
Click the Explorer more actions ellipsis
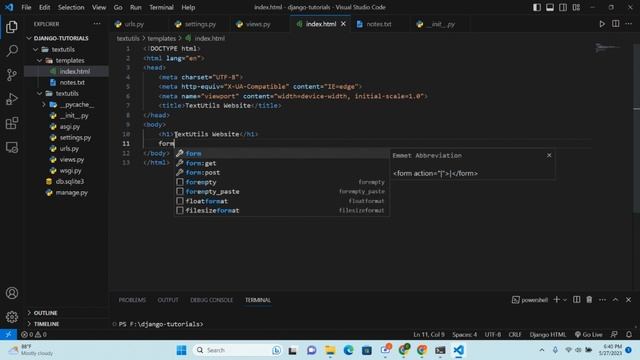coord(97,24)
